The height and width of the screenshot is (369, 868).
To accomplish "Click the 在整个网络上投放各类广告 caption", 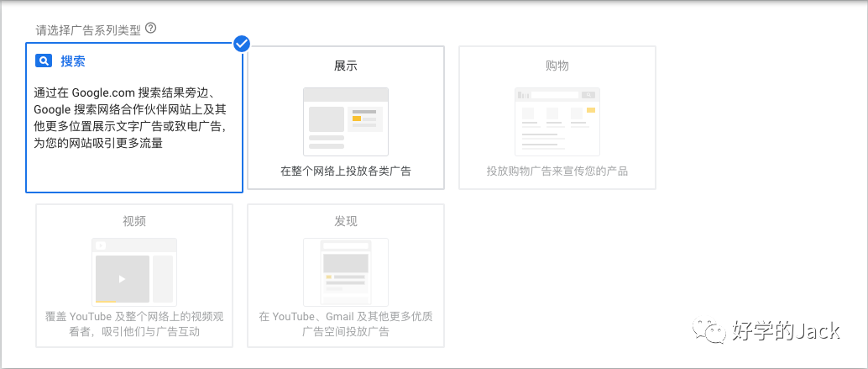I will (345, 171).
